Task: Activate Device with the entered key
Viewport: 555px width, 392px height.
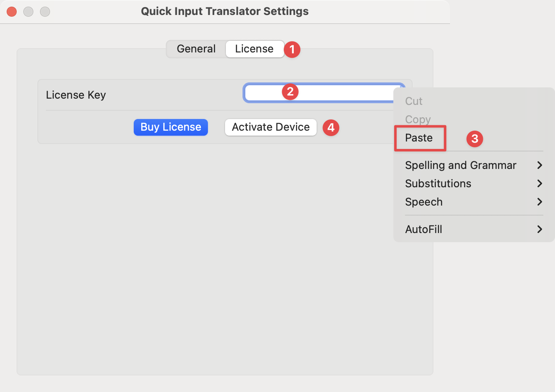Action: point(271,127)
